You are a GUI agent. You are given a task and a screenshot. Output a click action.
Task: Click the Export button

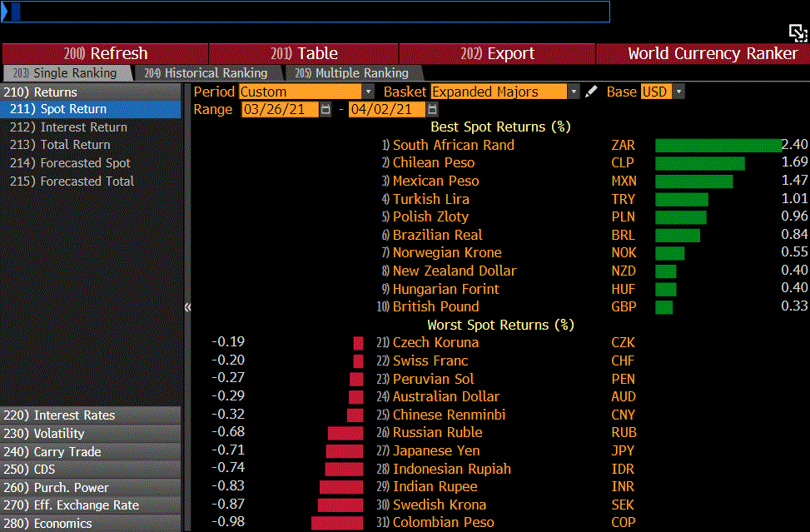(497, 53)
